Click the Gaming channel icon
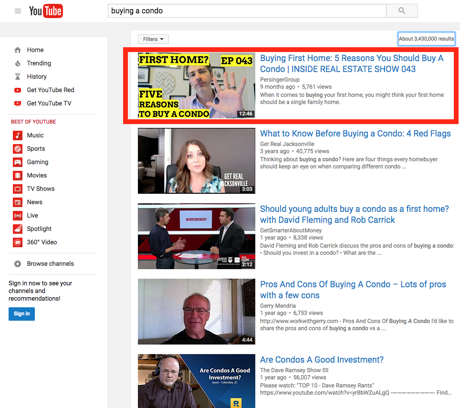The width and height of the screenshot is (460, 408). coord(18,162)
